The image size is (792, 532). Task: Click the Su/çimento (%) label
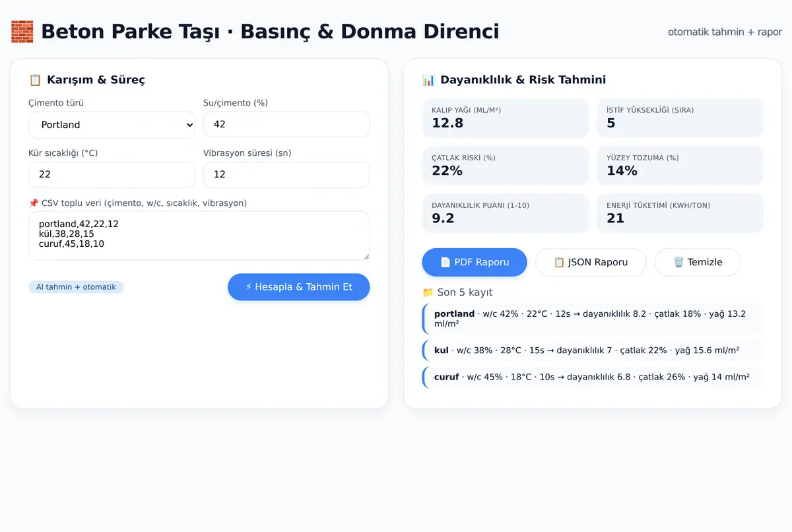click(x=236, y=103)
